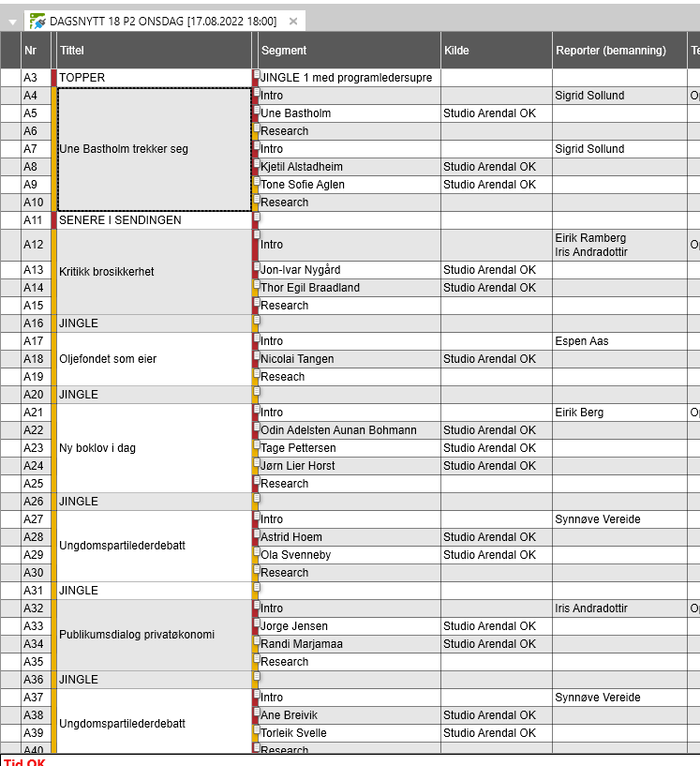Sort by the Nr column header
This screenshot has width=700, height=766.
coord(37,51)
